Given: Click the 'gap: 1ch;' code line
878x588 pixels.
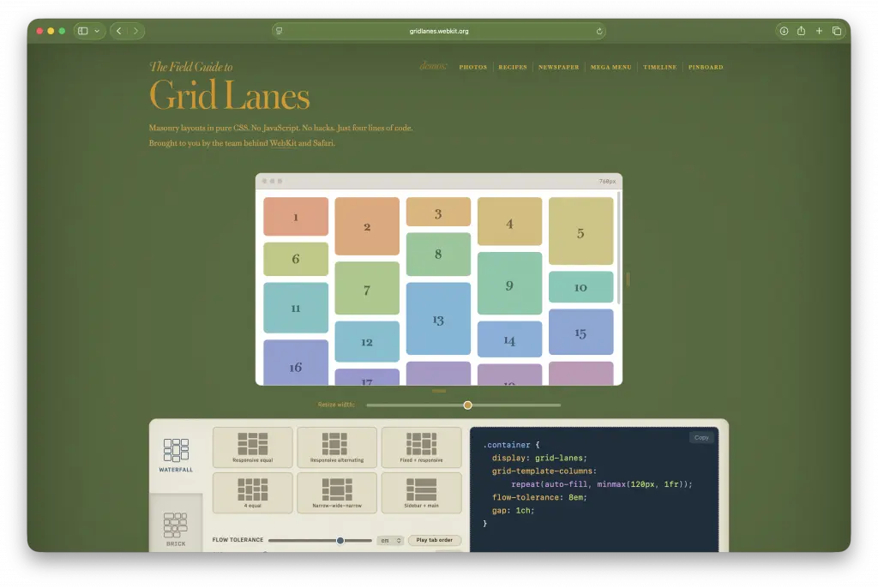Looking at the screenshot, I should click(x=514, y=511).
